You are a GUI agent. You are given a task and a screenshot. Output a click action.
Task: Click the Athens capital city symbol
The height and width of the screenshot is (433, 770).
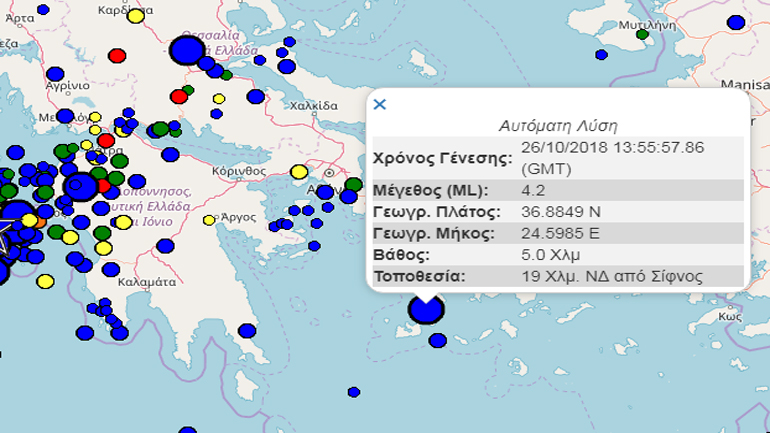[x=329, y=173]
